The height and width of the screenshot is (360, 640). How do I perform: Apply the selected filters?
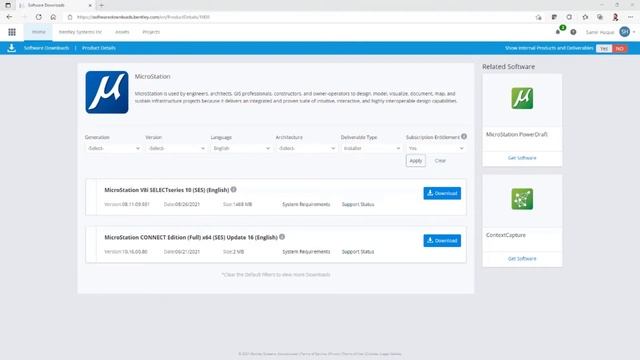pyautogui.click(x=416, y=160)
